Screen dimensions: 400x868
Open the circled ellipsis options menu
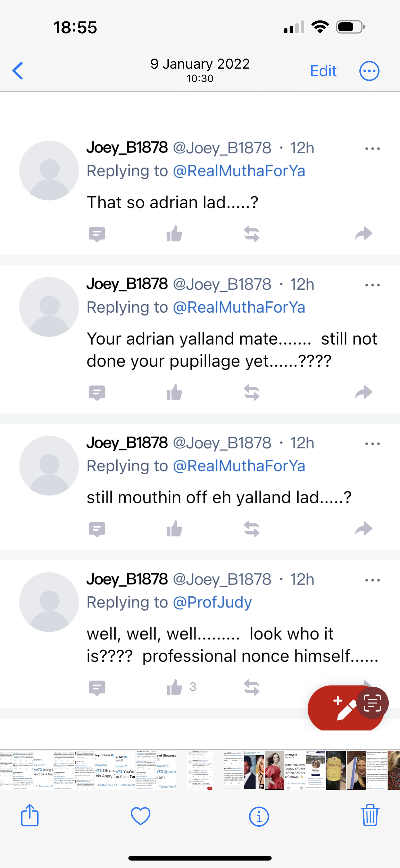[369, 71]
